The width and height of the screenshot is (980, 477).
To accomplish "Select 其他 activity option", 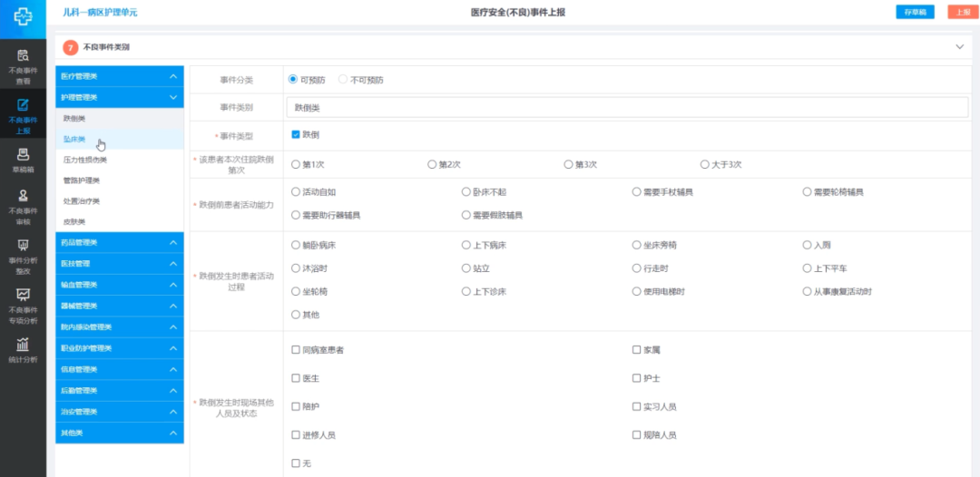I will point(296,315).
